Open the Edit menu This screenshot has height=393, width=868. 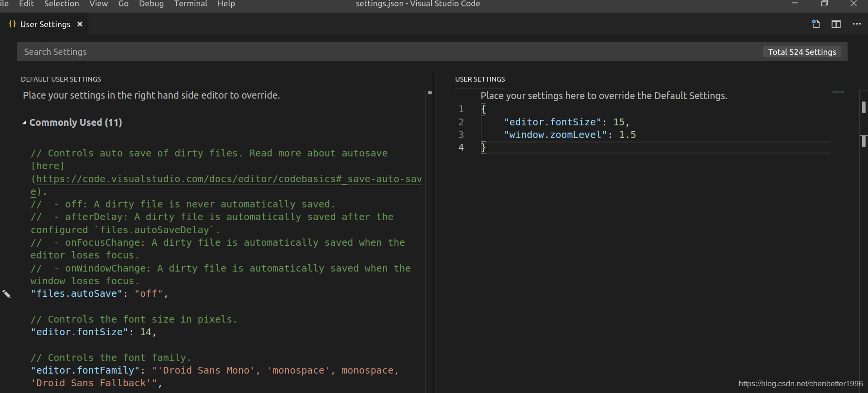pos(26,4)
